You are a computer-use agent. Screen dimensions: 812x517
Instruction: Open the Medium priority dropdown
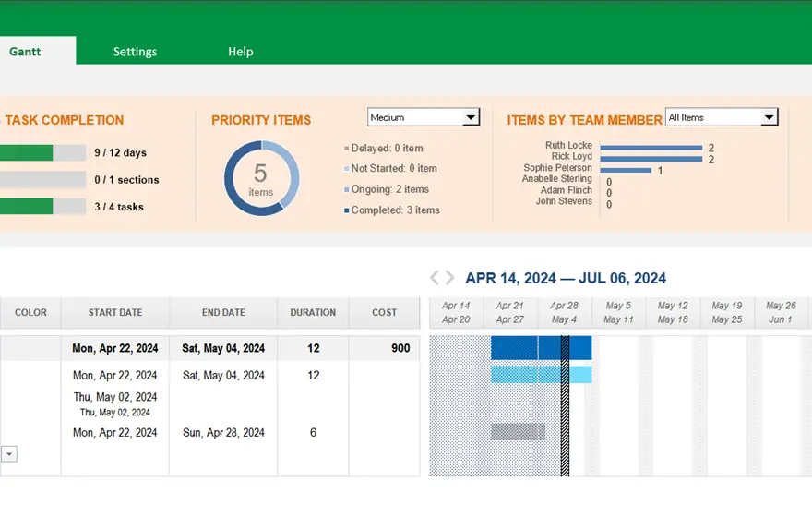[471, 117]
